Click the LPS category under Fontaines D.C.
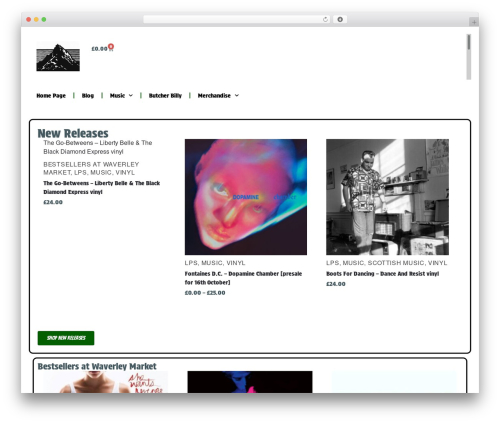 [x=191, y=263]
